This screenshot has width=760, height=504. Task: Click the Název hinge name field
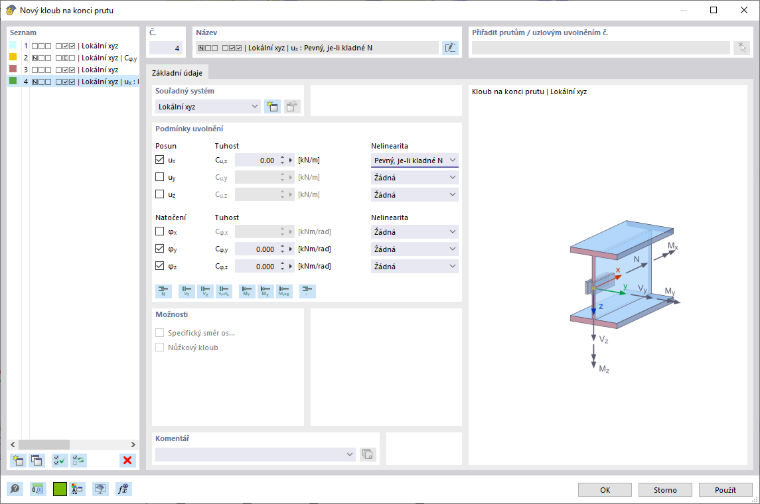point(317,47)
